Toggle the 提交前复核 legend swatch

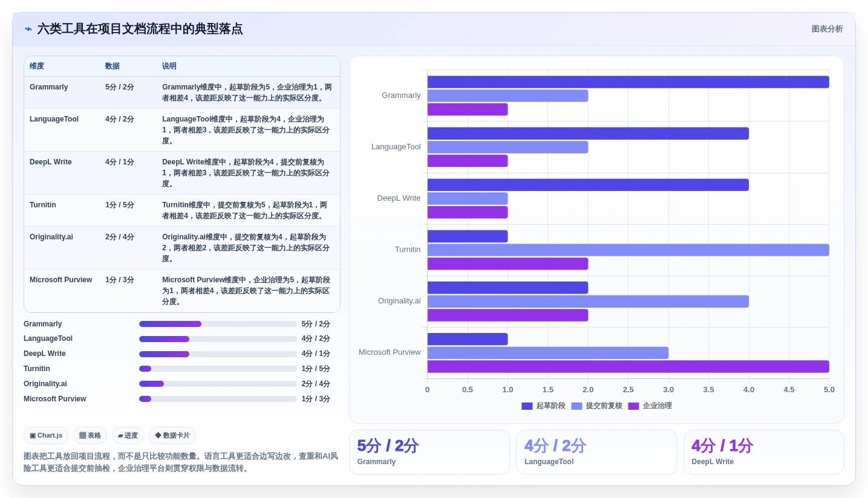pyautogui.click(x=576, y=406)
